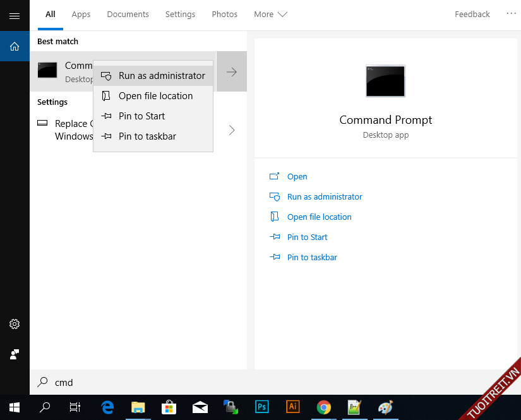Select Open file location in the context menu

[x=155, y=96]
